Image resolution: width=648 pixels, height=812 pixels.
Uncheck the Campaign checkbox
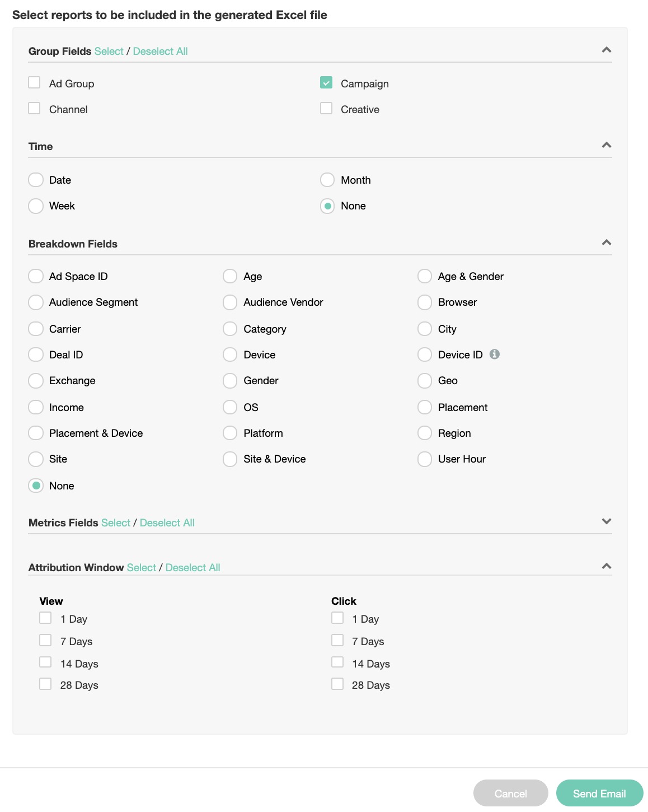(326, 83)
